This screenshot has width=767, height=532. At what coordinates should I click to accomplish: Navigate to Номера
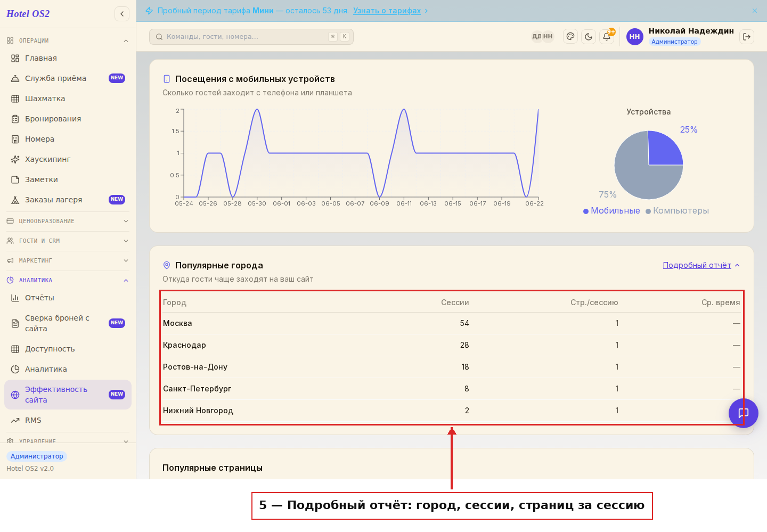point(68,139)
